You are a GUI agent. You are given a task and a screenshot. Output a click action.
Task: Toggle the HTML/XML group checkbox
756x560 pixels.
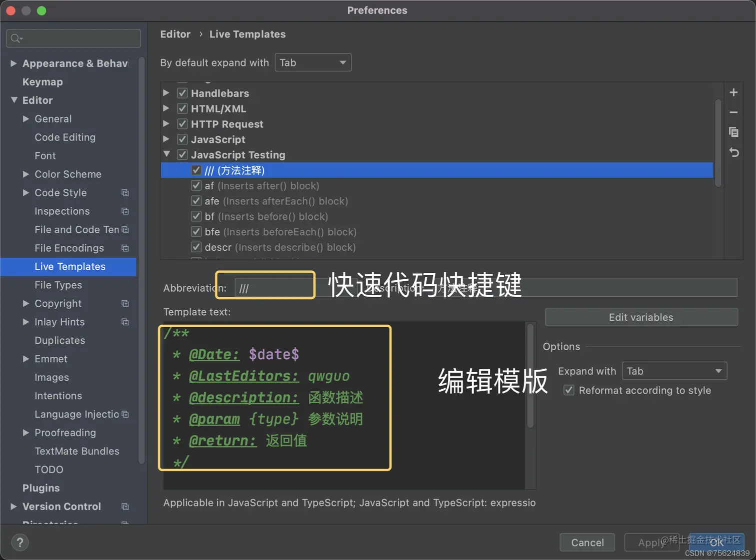(x=182, y=108)
